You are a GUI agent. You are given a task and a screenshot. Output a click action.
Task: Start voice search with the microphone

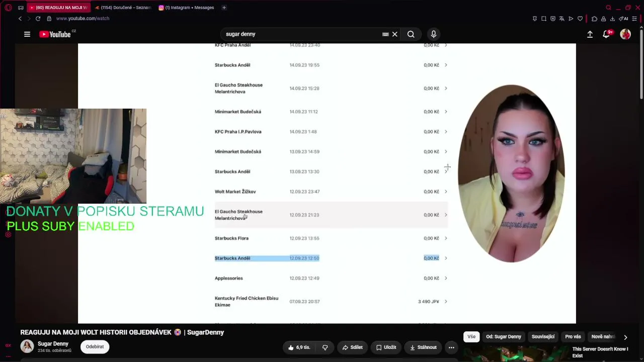434,34
